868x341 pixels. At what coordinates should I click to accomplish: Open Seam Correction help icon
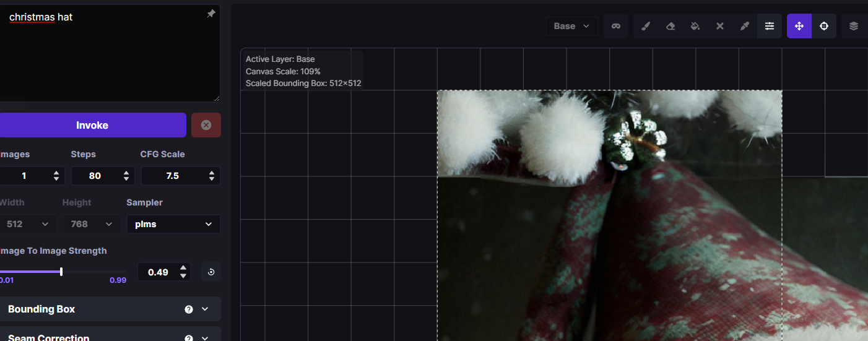[189, 338]
